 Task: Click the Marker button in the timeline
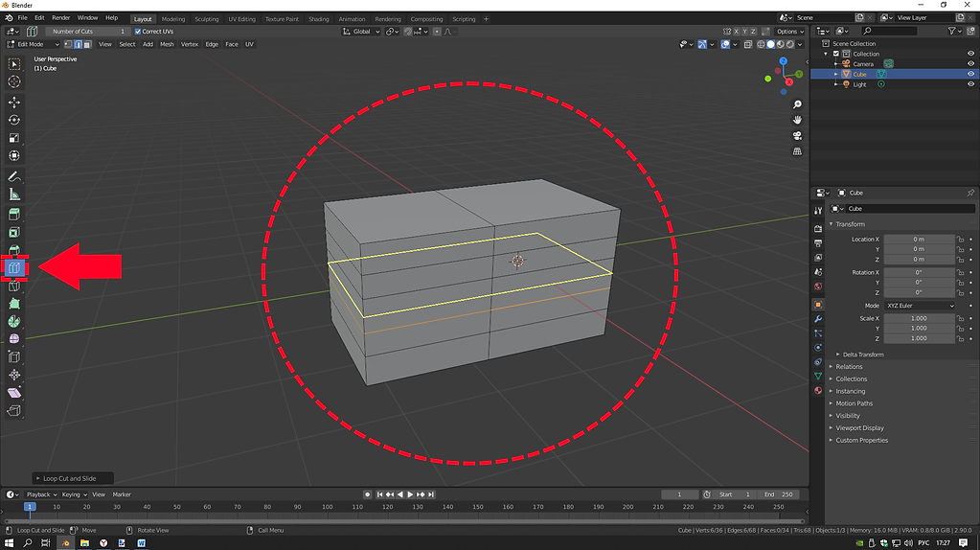pos(122,494)
